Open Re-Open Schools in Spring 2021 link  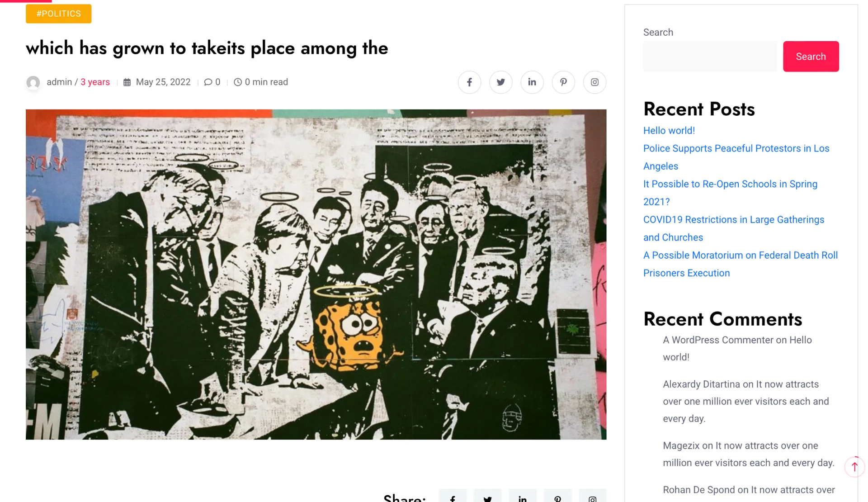[x=730, y=185]
